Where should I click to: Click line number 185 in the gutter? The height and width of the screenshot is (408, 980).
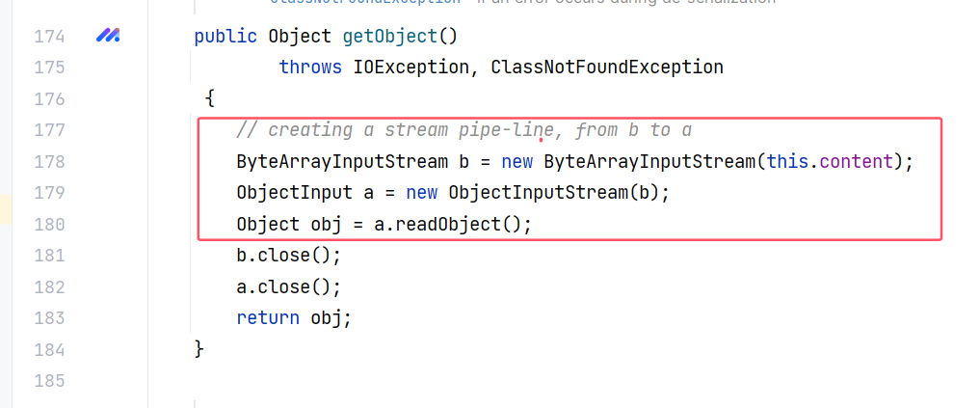click(48, 380)
